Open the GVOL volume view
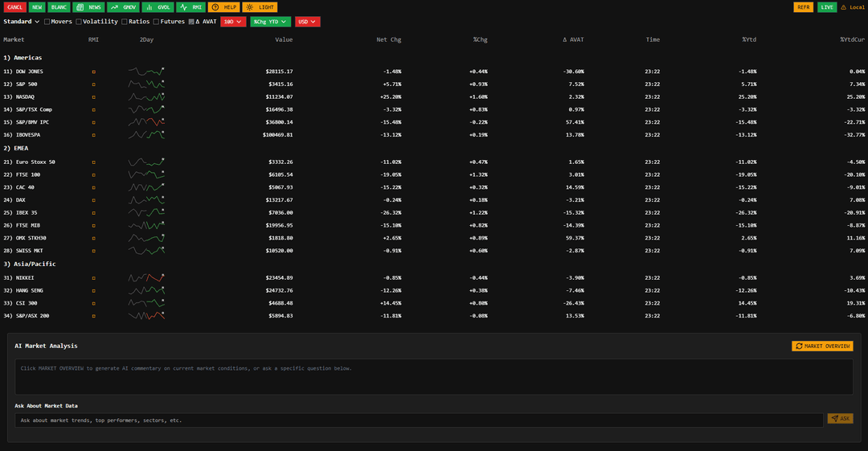868x451 pixels. (x=158, y=7)
